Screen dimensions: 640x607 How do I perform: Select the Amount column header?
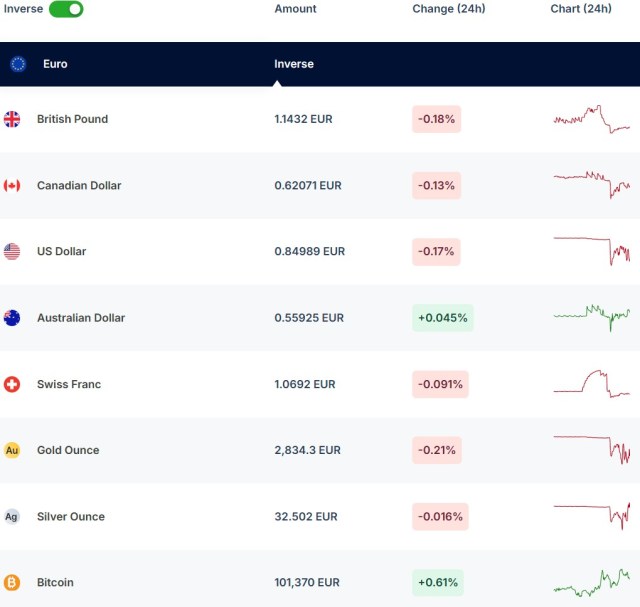pyautogui.click(x=295, y=9)
